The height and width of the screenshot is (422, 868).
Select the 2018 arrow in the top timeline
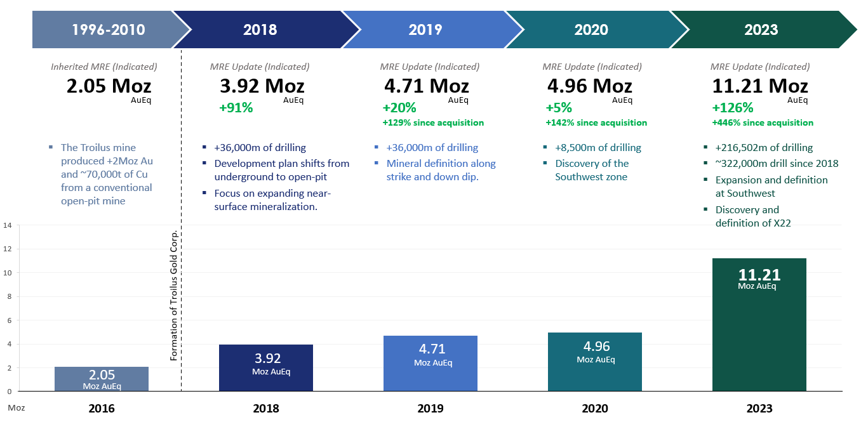260,30
